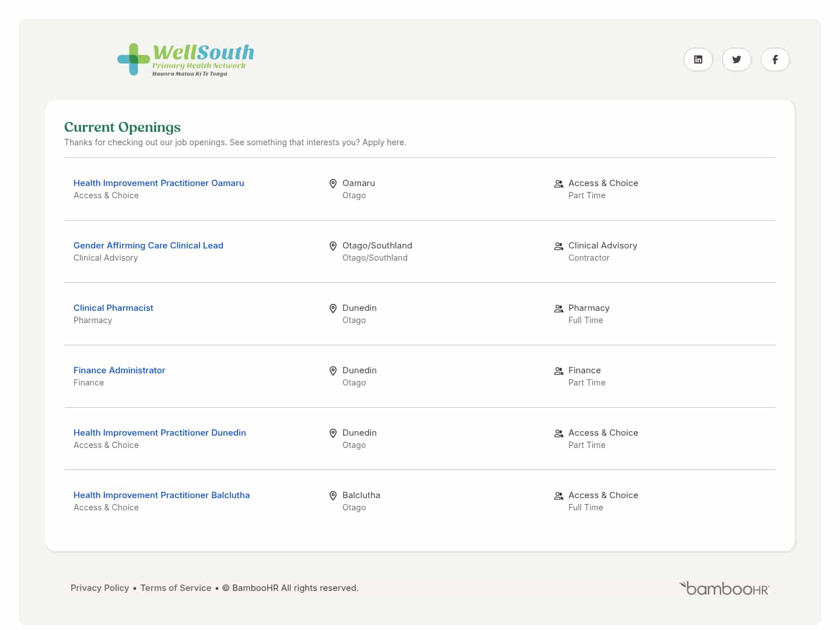View the Terms of Service
The width and height of the screenshot is (840, 630).
click(176, 587)
